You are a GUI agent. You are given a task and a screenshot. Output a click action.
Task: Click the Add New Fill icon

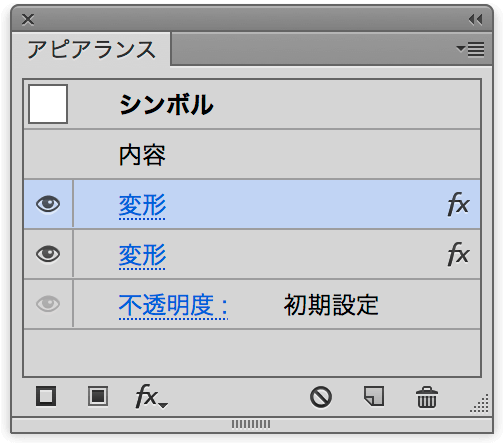click(x=98, y=396)
